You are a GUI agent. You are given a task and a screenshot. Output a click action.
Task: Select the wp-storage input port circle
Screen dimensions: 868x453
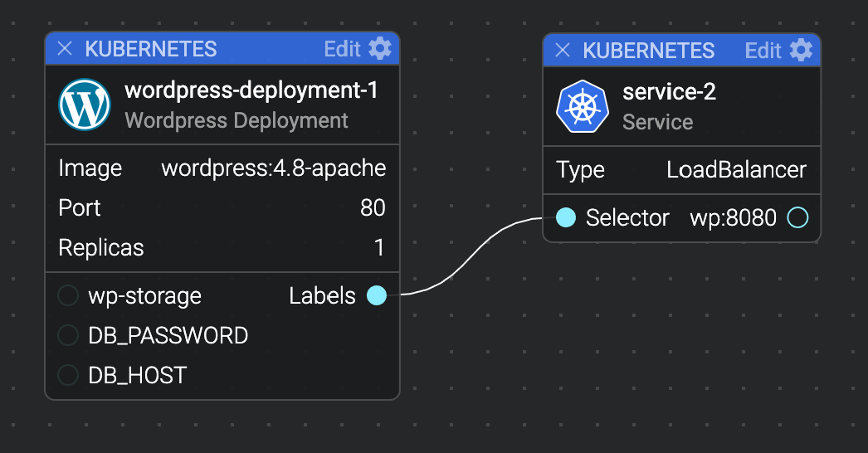tap(68, 295)
